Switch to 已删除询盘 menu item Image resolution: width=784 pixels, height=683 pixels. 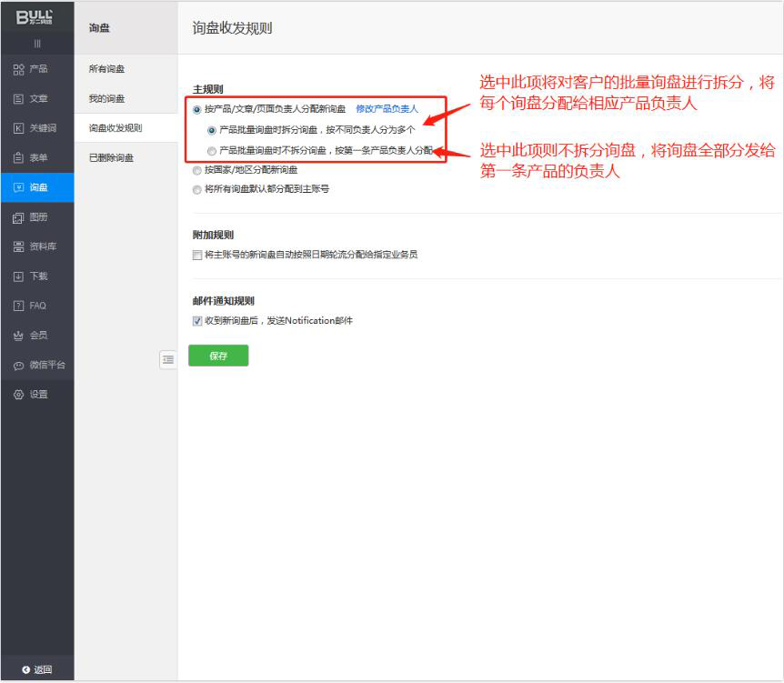coord(111,157)
